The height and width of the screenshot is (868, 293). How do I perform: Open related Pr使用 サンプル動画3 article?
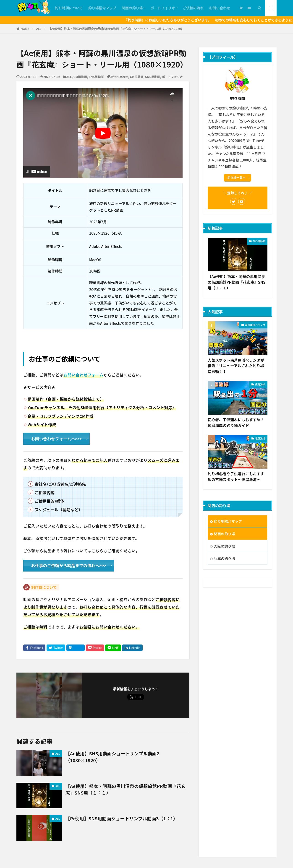[121, 819]
